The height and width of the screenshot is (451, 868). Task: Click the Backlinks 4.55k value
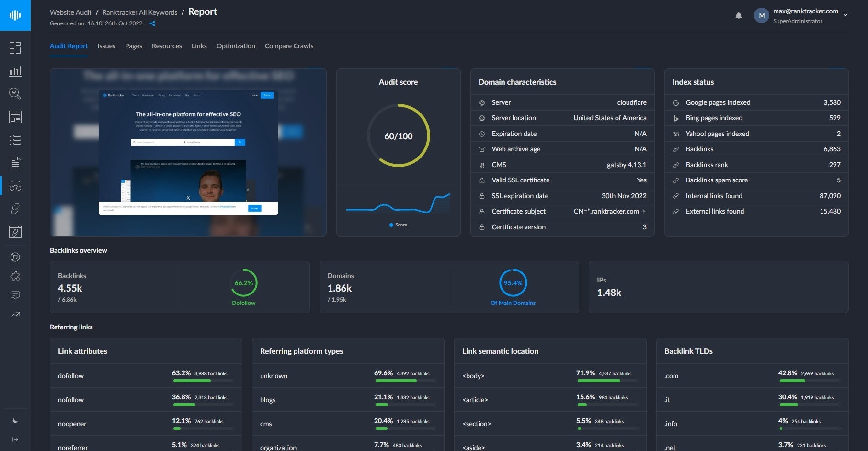(70, 288)
